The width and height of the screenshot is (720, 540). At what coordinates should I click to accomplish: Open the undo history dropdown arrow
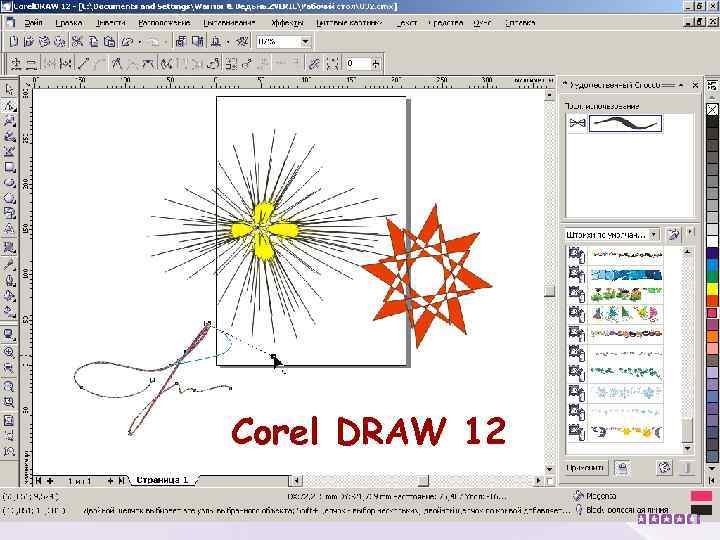pos(140,42)
